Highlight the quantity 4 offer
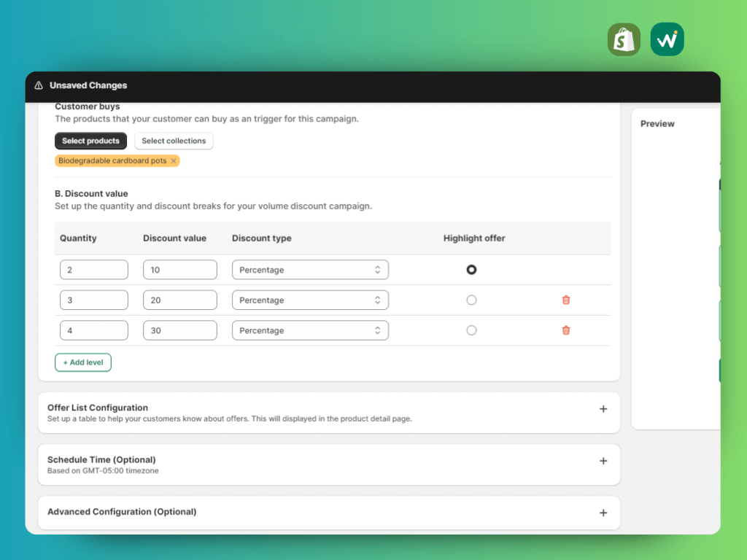This screenshot has height=560, width=747. (x=471, y=330)
